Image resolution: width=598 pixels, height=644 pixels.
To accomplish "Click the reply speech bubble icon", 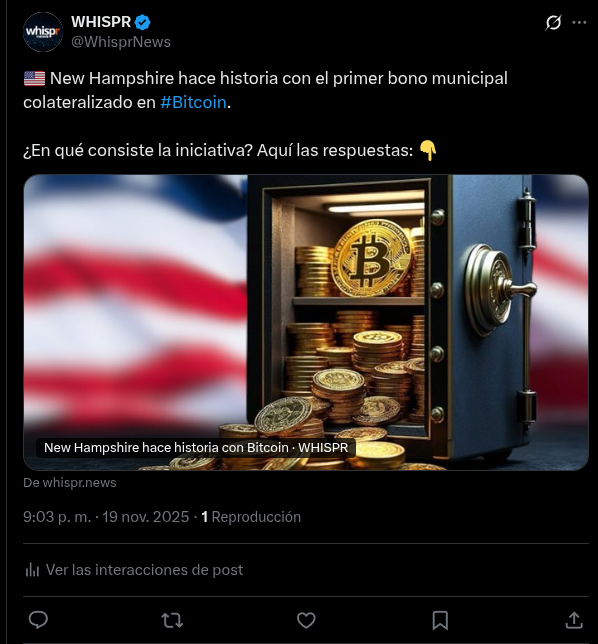I will click(38, 620).
